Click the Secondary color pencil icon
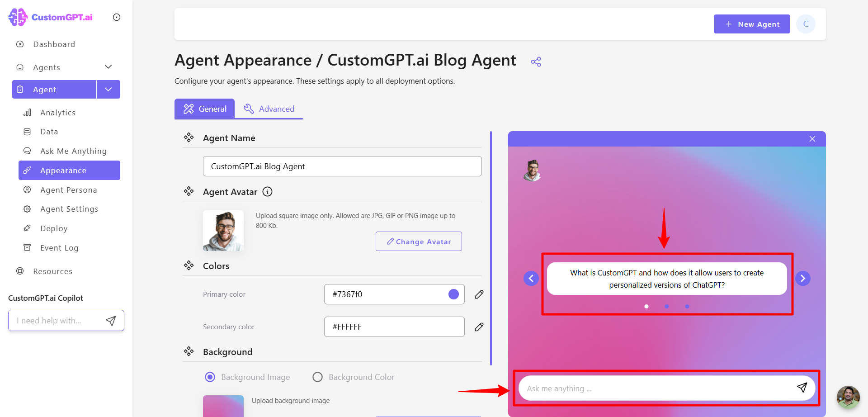This screenshot has width=868, height=417. [x=479, y=327]
